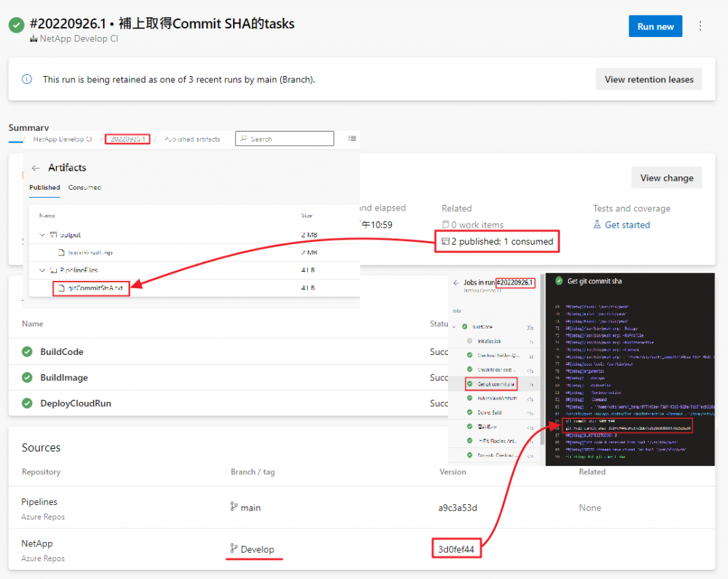The width and height of the screenshot is (728, 579).
Task: Select the Get git commit sha step
Action: coord(496,384)
